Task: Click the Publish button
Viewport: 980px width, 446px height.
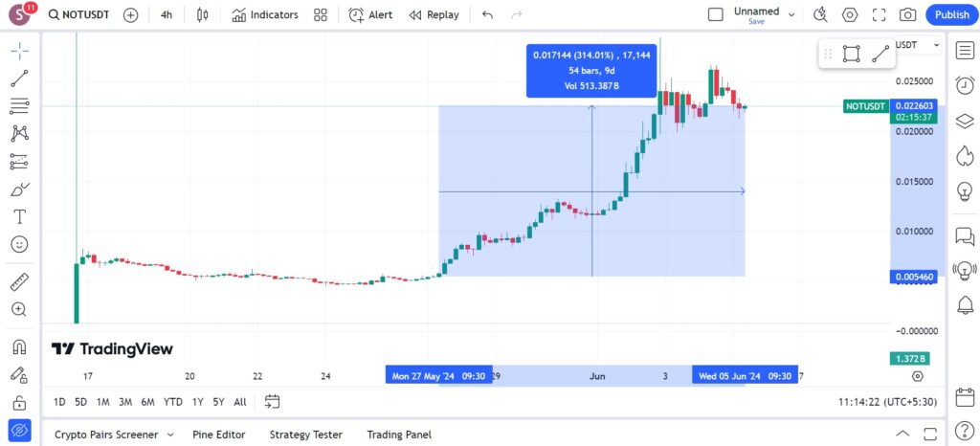Action: point(952,15)
